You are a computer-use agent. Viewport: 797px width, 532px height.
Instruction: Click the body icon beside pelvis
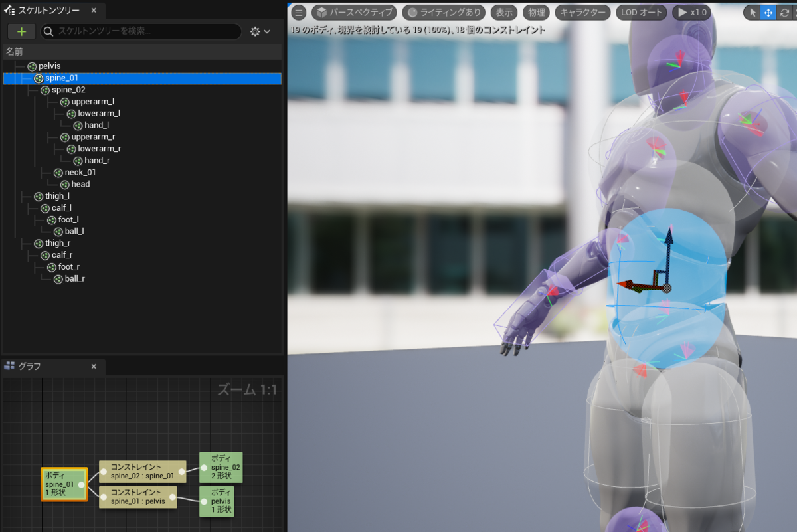(32, 66)
